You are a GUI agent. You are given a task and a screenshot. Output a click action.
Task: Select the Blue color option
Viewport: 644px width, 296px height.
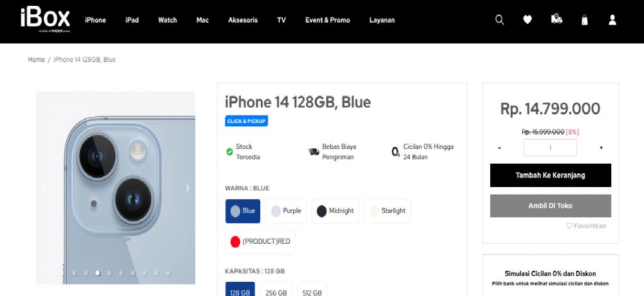pos(243,211)
